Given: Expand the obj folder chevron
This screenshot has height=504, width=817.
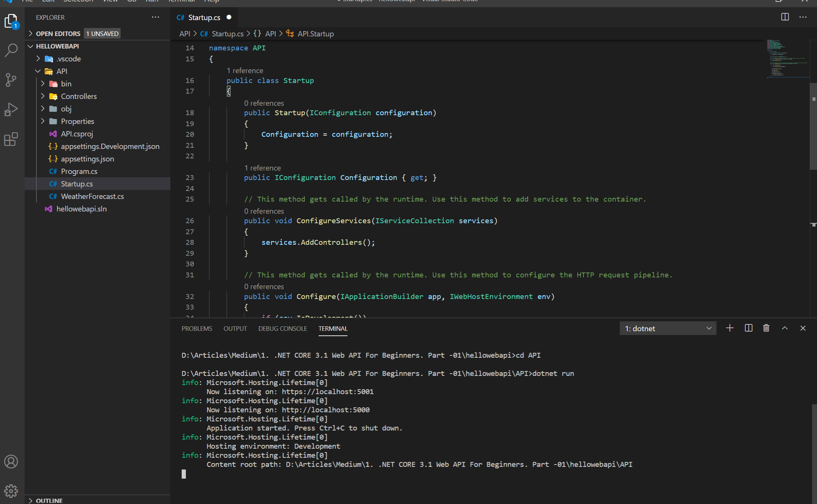Looking at the screenshot, I should pos(42,109).
